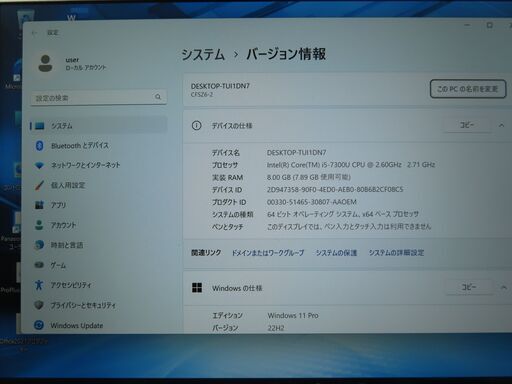512x384 pixels.
Task: Focus the 設定の検索 search field
Action: [98, 98]
